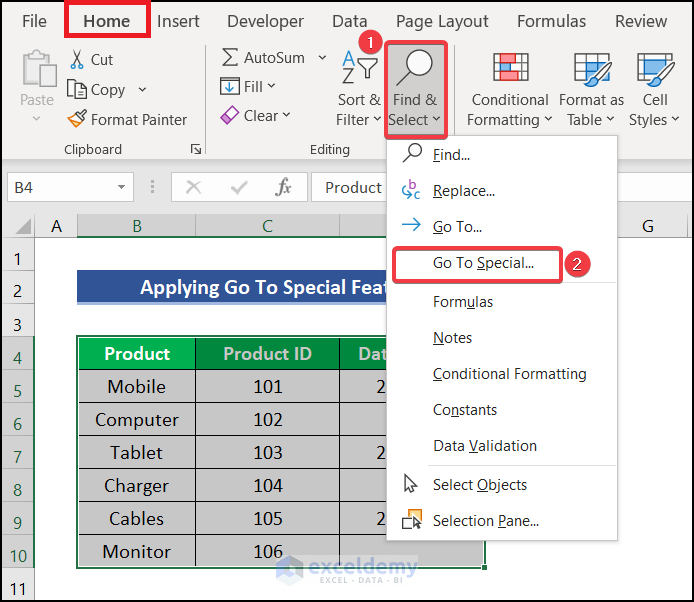Click the Insert Function fx icon
This screenshot has height=602, width=694.
point(284,187)
